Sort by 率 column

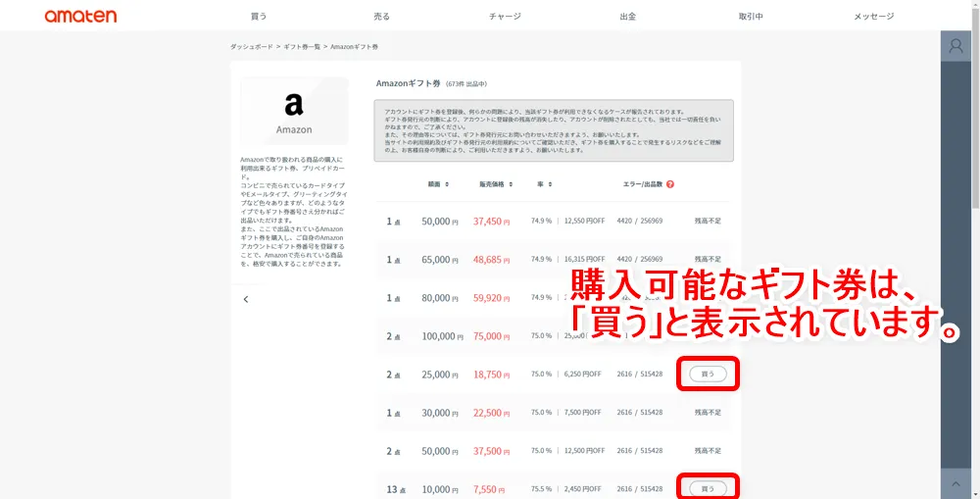[544, 184]
